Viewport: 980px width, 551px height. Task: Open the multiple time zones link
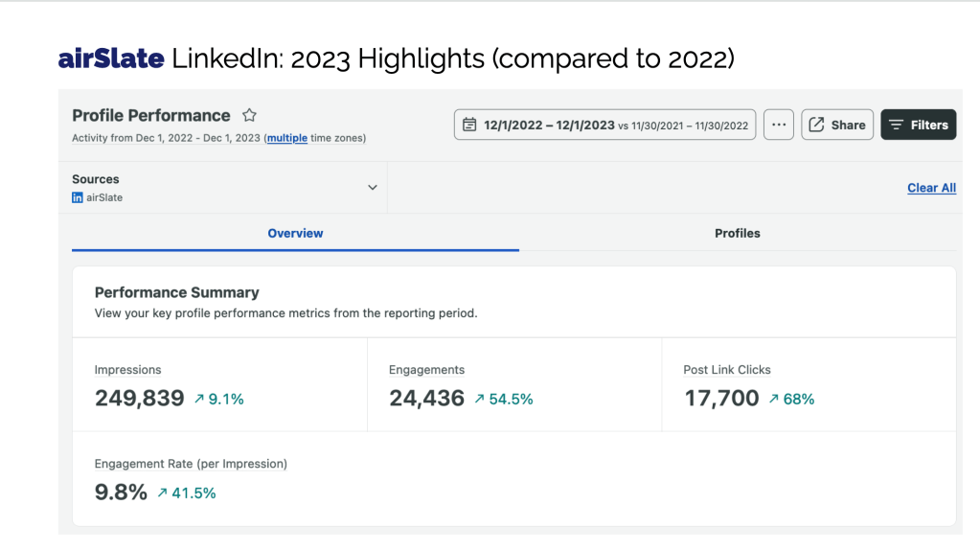click(286, 138)
